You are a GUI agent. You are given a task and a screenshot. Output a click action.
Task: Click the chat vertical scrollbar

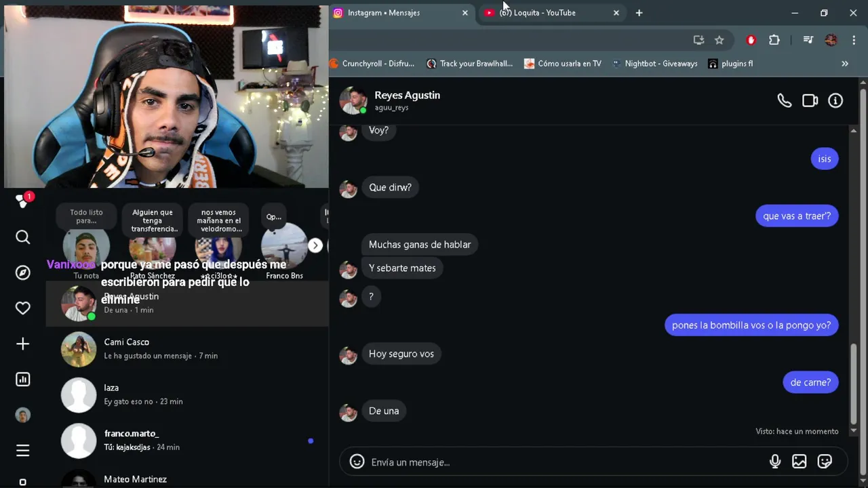(x=854, y=383)
